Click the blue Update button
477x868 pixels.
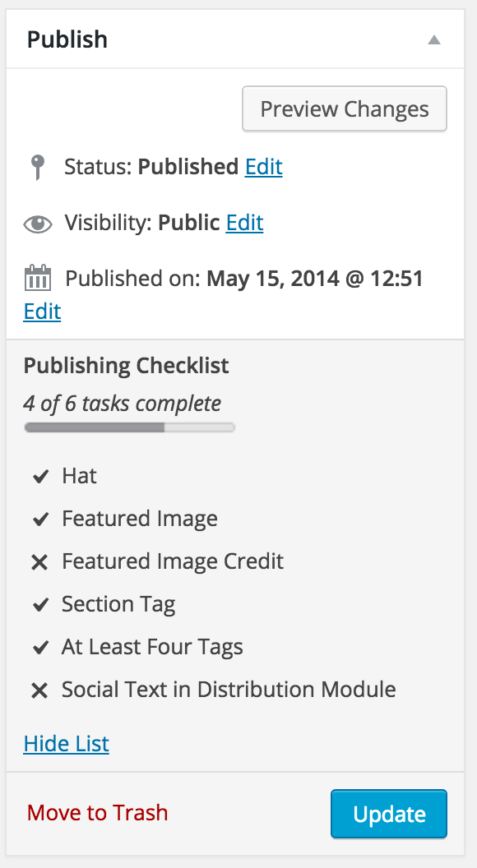(x=389, y=814)
